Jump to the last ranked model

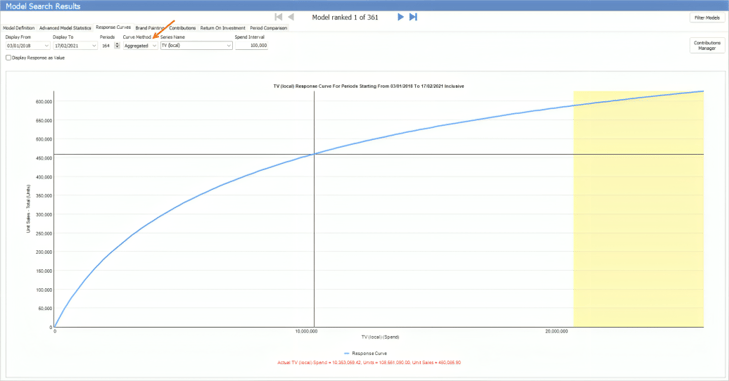pyautogui.click(x=413, y=17)
